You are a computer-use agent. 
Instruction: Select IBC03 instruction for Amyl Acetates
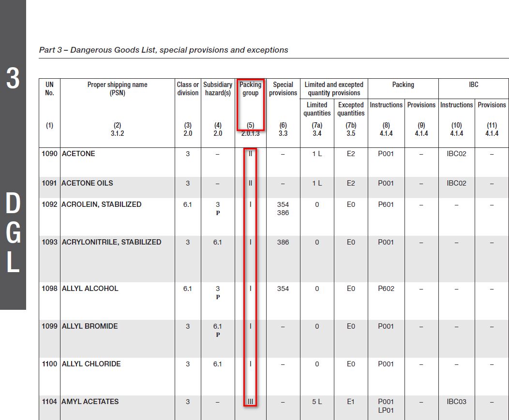tap(456, 402)
